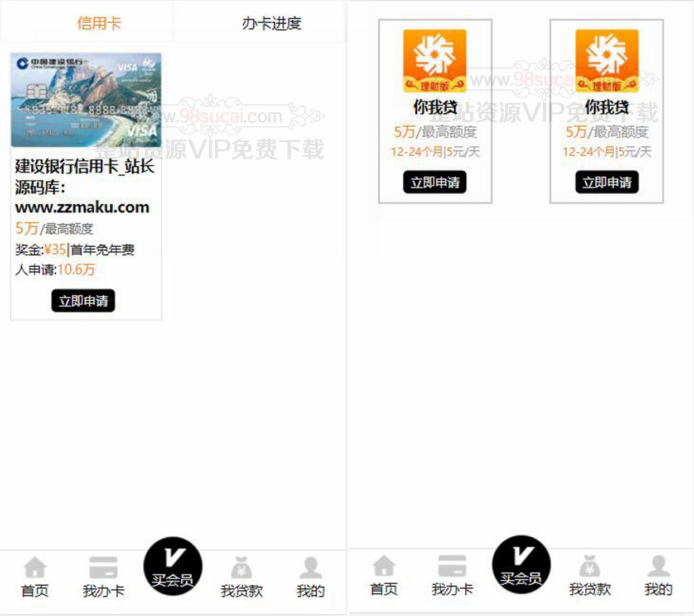This screenshot has width=694, height=616.
Task: Click 立即申请 under the 建设银行 credit card
Action: (83, 301)
